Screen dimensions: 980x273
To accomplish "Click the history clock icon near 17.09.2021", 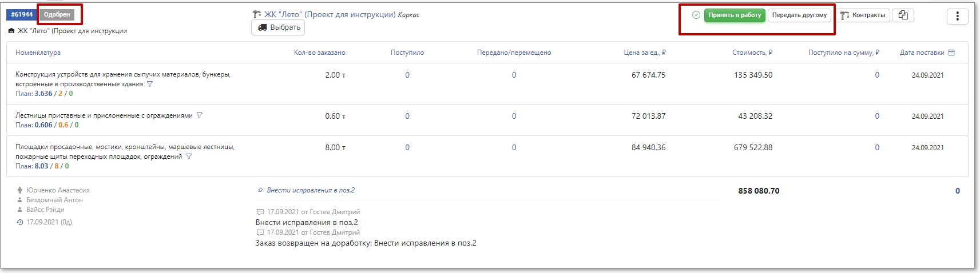I will [x=20, y=222].
